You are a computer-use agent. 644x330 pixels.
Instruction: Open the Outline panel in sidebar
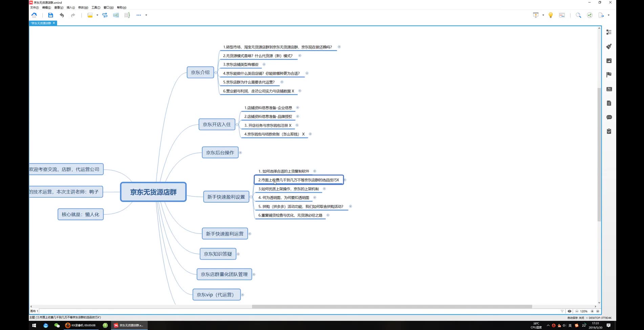pyautogui.click(x=609, y=32)
